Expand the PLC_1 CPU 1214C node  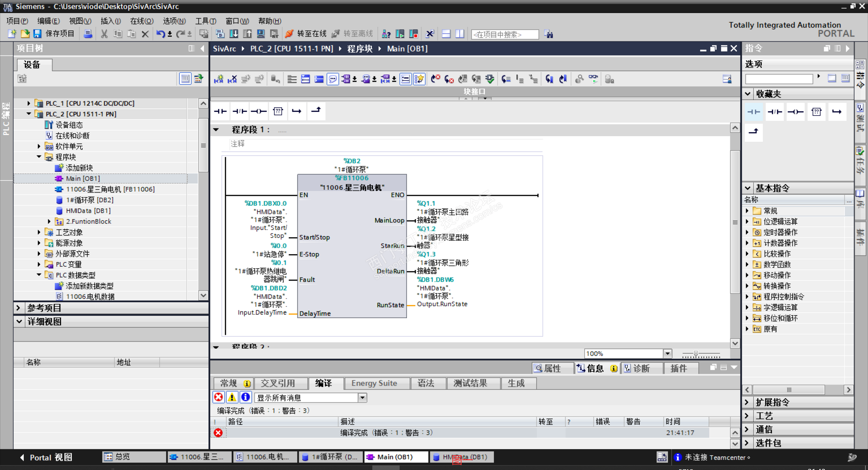coord(29,103)
